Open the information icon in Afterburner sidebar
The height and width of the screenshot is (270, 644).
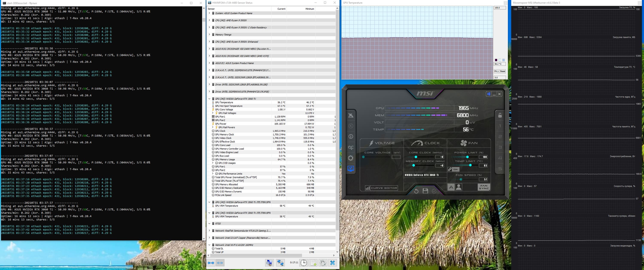(x=351, y=137)
